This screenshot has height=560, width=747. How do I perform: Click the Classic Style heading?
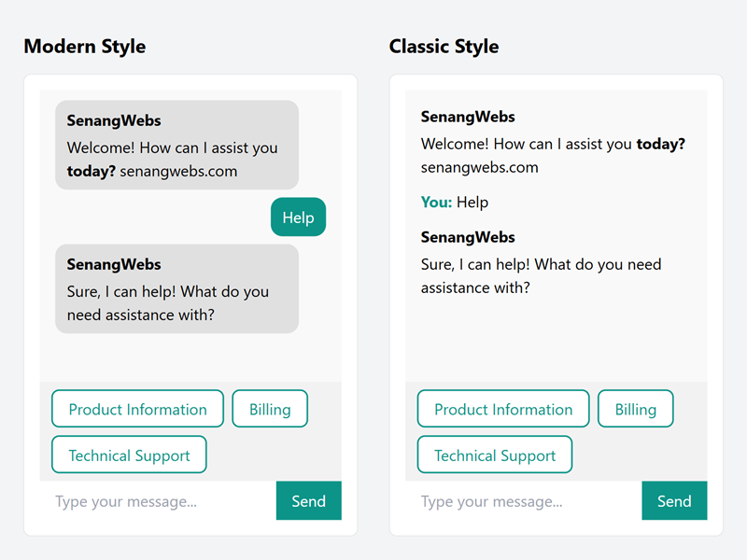(x=444, y=47)
